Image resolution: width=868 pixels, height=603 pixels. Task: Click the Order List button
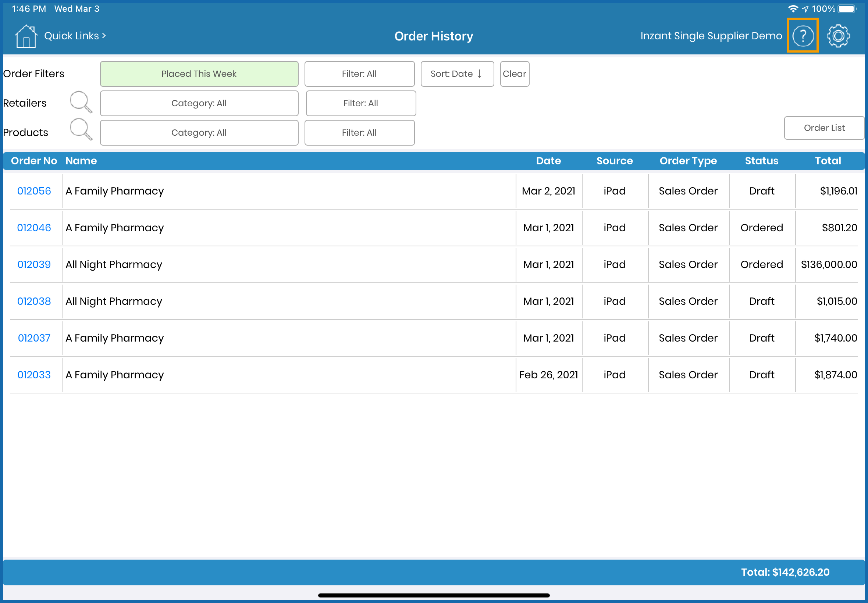[x=824, y=128]
